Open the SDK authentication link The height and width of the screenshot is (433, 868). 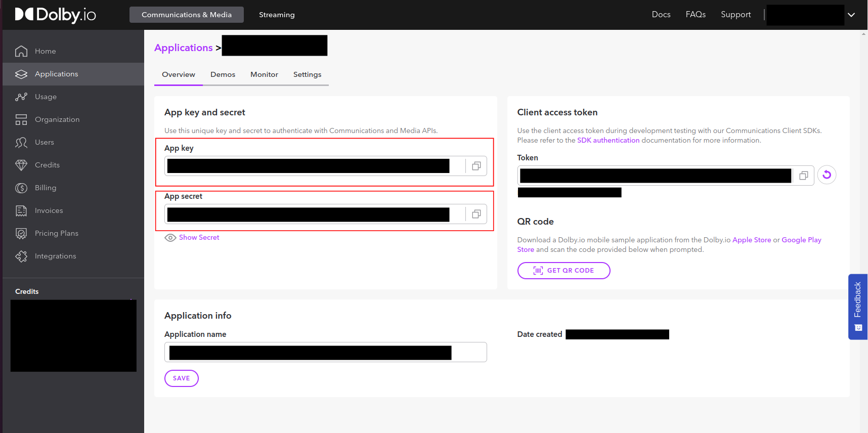(x=608, y=140)
